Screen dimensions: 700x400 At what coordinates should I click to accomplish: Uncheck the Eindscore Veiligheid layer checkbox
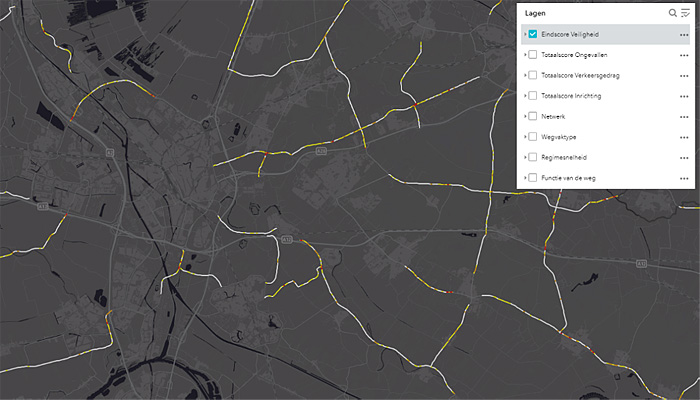coord(533,35)
